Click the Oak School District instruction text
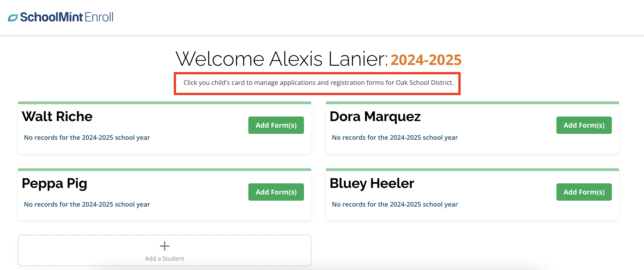The width and height of the screenshot is (644, 270). click(x=318, y=83)
